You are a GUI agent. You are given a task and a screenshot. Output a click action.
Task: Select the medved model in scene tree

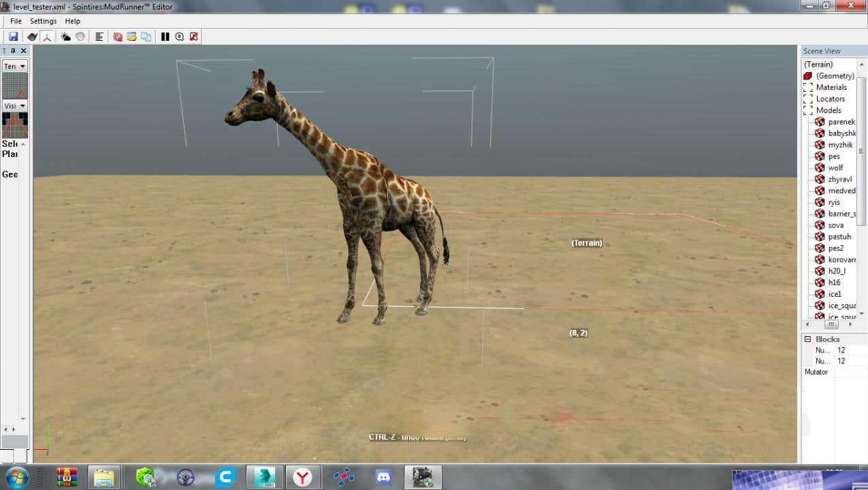[841, 191]
